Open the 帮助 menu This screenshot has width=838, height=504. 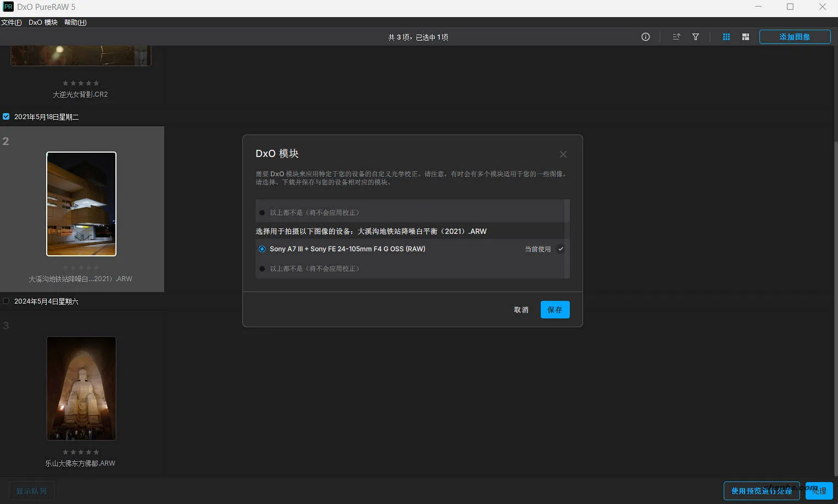(x=75, y=23)
